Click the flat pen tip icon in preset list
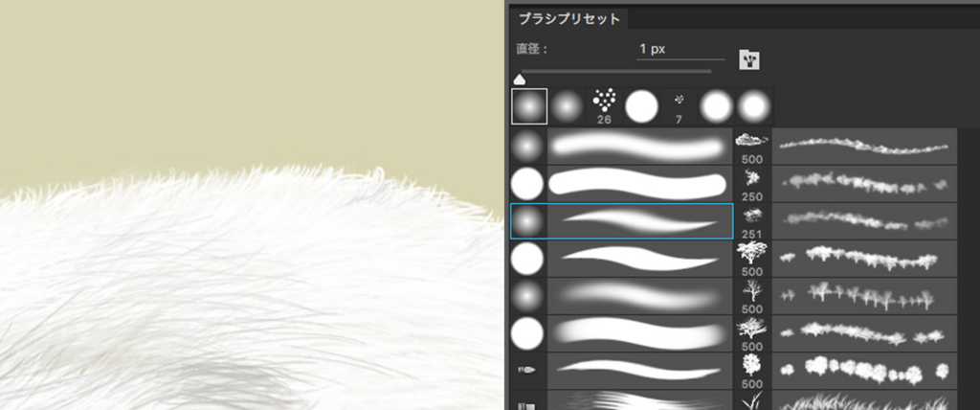This screenshot has height=410, width=980. pyautogui.click(x=528, y=371)
